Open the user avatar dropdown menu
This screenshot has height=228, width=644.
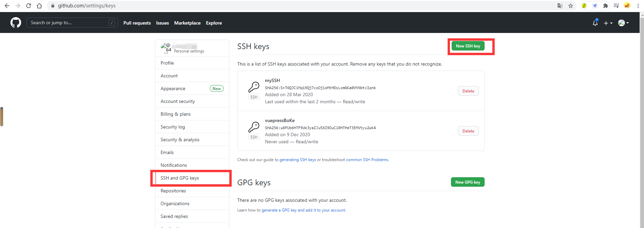[623, 23]
